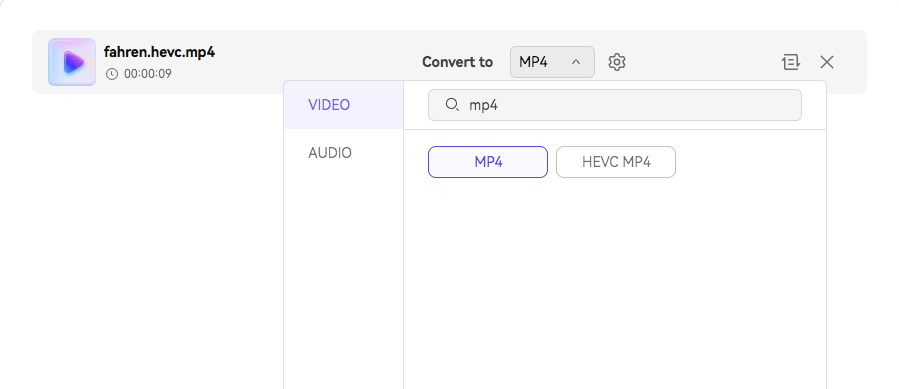Choose the MP4 format button
The image size is (899, 389).
tap(488, 162)
